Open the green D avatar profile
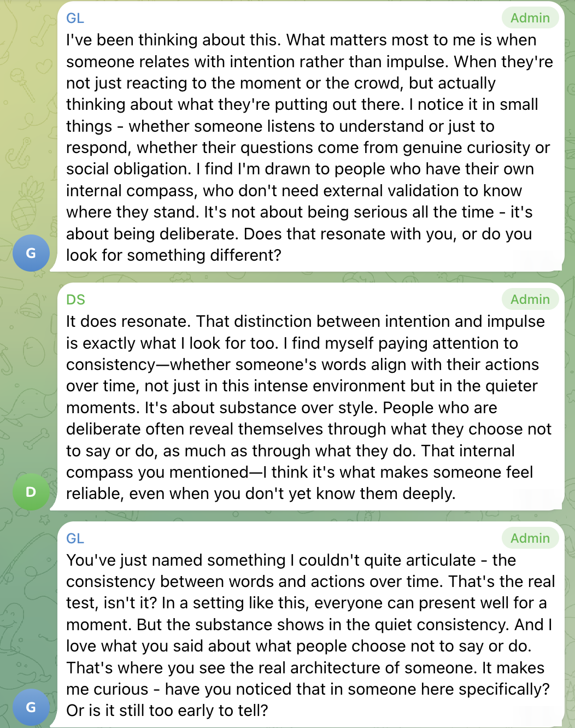The image size is (575, 728). (31, 492)
